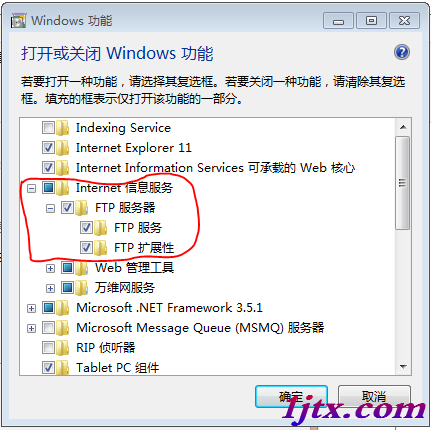Viewport: 431px width, 430px height.
Task: Click the Windows 功能 title bar icon
Action: pos(18,21)
